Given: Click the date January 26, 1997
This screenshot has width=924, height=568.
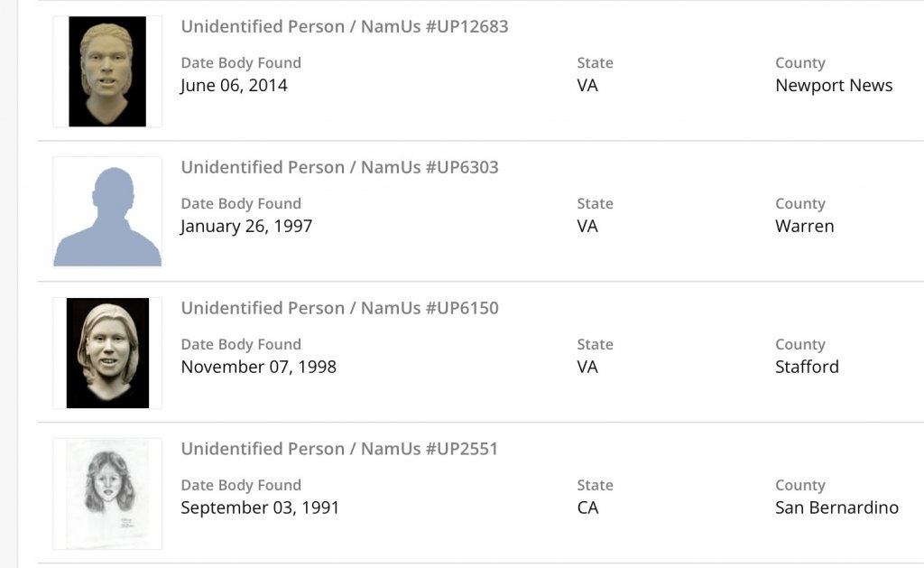Looking at the screenshot, I should (x=246, y=227).
